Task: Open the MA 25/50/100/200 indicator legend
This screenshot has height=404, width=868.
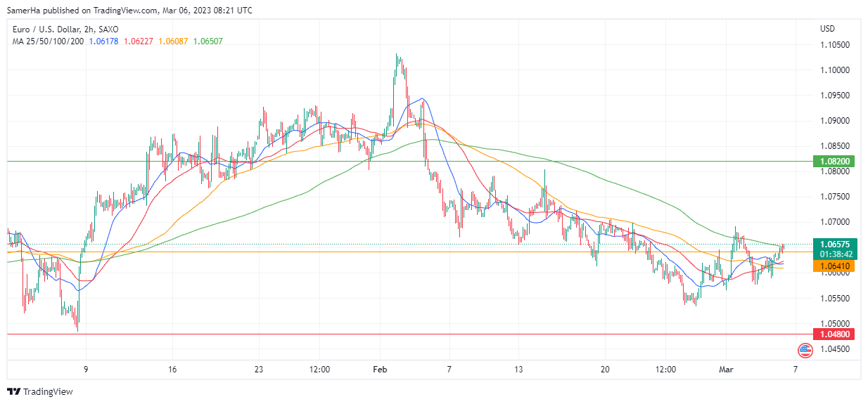Action: [x=48, y=41]
